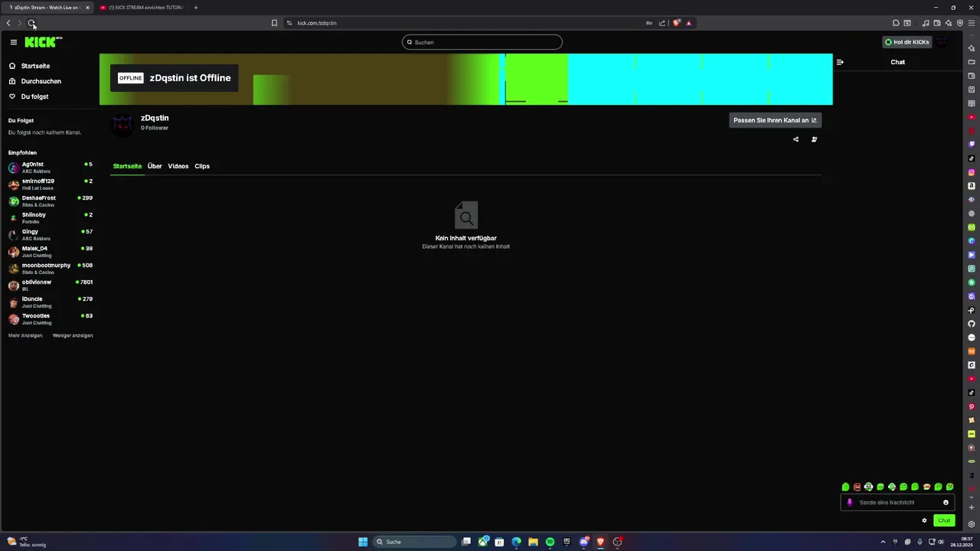
Task: Open the Windows Start menu
Action: click(363, 542)
